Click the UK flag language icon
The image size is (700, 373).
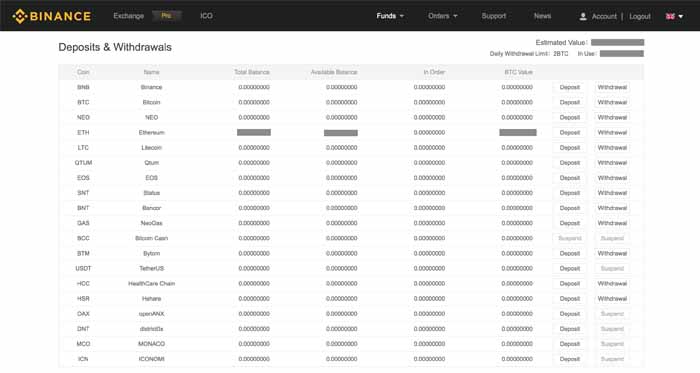[670, 16]
